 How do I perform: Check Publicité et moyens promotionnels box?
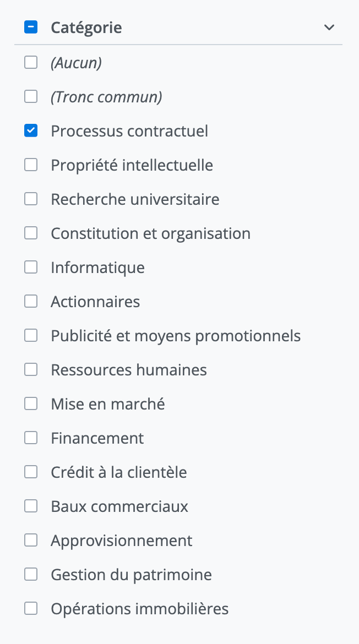31,336
